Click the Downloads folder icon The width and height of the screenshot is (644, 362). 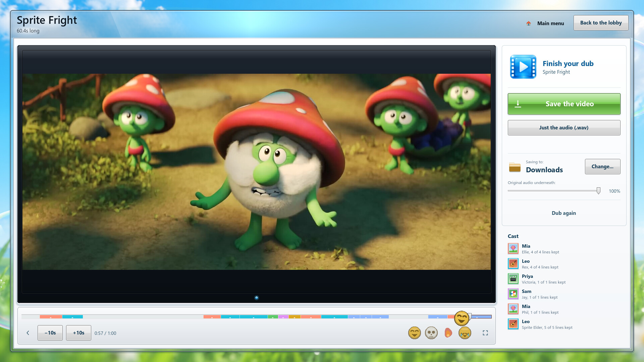515,167
